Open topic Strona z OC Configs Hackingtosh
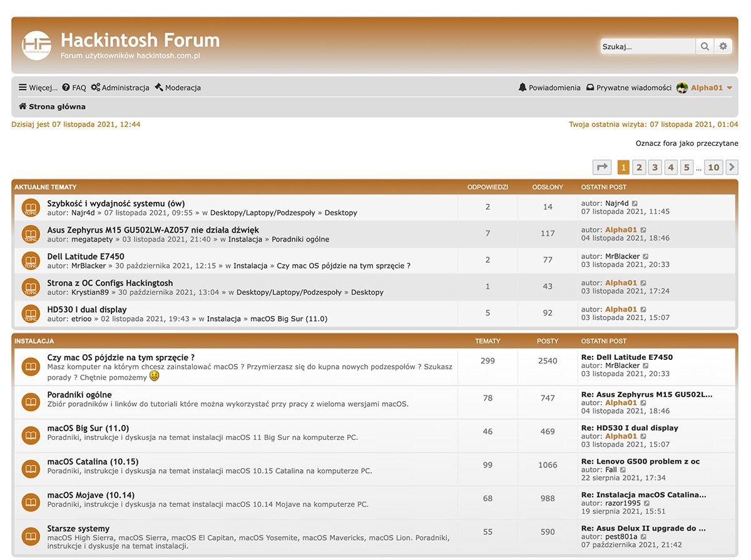751x560 pixels. pos(110,283)
